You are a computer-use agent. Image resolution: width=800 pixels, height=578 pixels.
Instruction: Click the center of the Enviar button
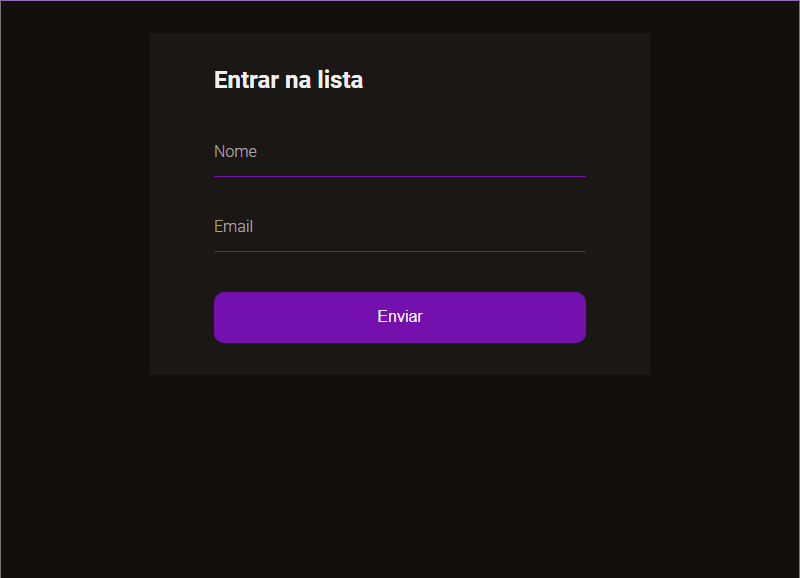[x=399, y=317]
